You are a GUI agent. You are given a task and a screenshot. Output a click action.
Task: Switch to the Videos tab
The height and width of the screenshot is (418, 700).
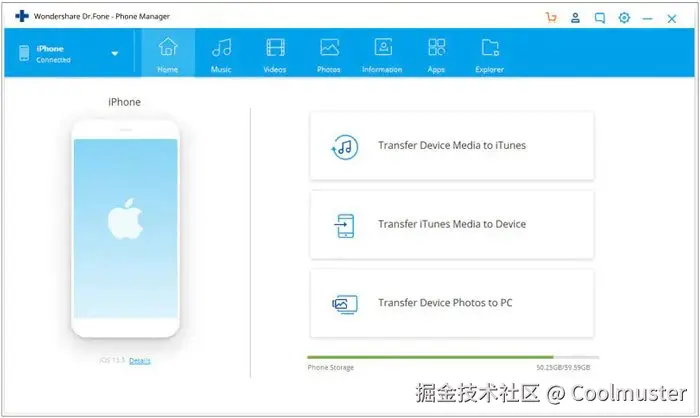click(275, 53)
